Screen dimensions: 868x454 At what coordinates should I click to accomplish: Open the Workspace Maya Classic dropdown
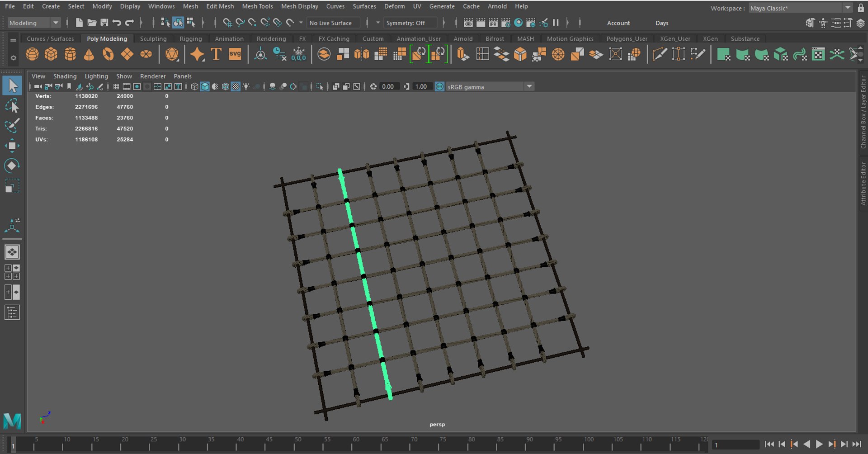point(801,8)
